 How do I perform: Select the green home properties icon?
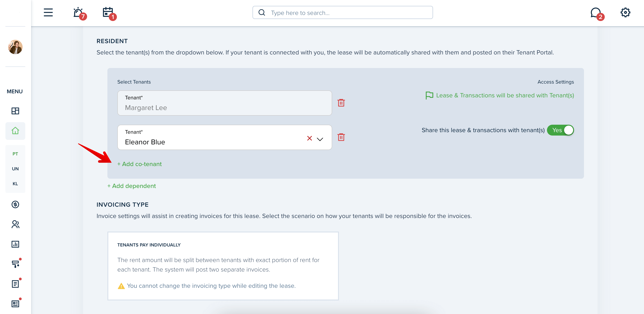(15, 131)
